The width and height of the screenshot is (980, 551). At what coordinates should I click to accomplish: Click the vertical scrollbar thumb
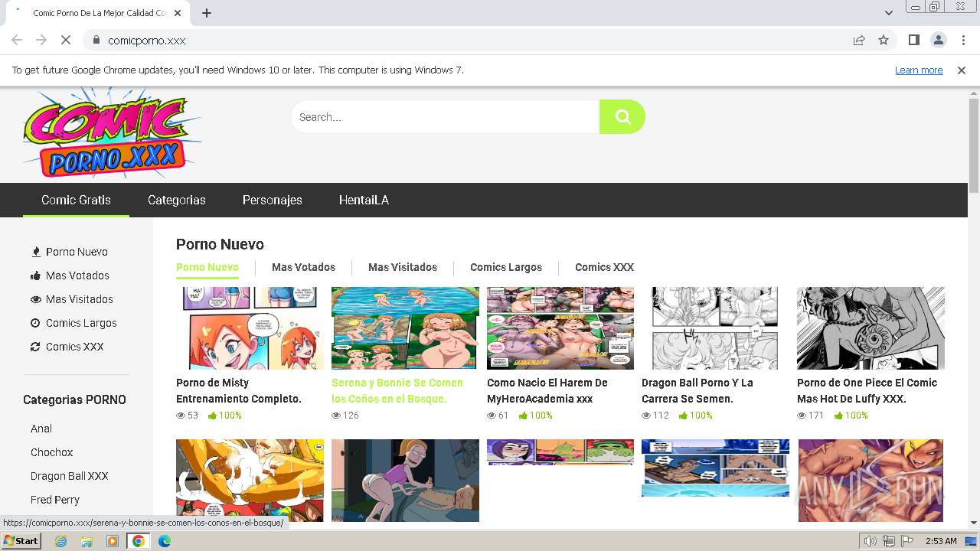click(974, 145)
